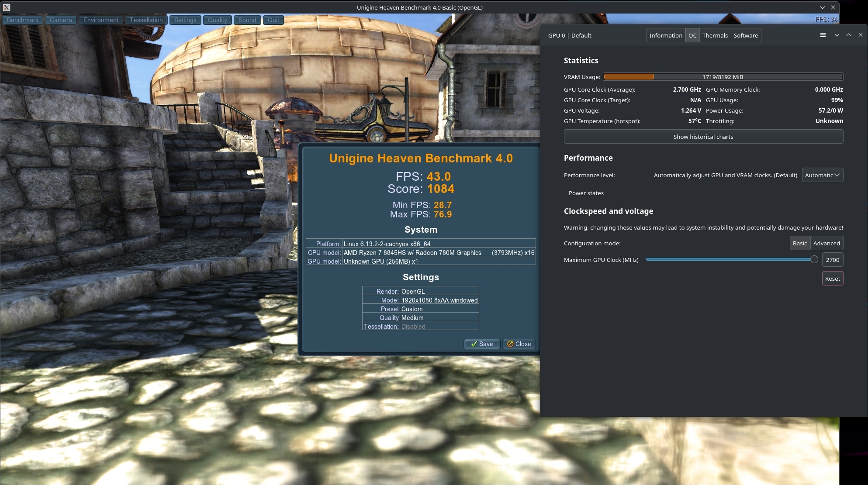
Task: Click the X11 icon in Heaven titlebar
Action: 7,7
